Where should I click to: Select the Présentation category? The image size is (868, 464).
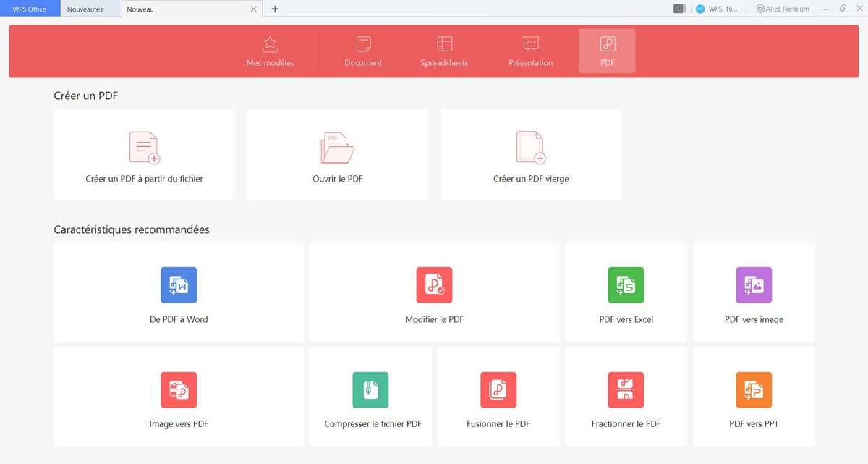coord(530,51)
